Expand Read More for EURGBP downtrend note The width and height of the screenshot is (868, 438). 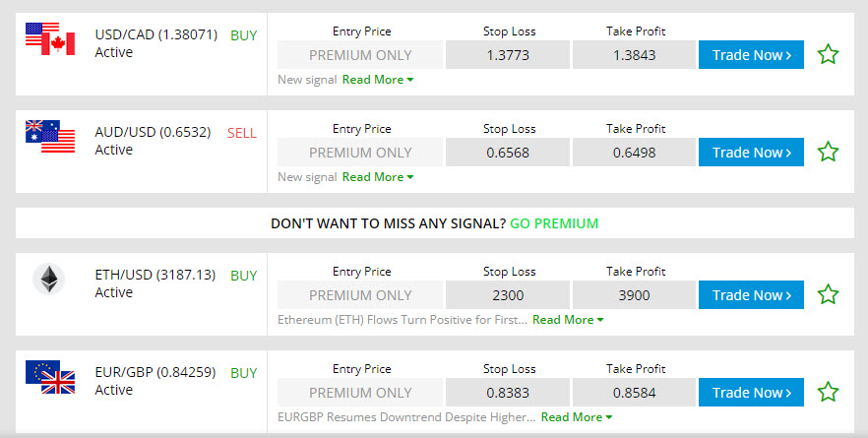[x=576, y=417]
